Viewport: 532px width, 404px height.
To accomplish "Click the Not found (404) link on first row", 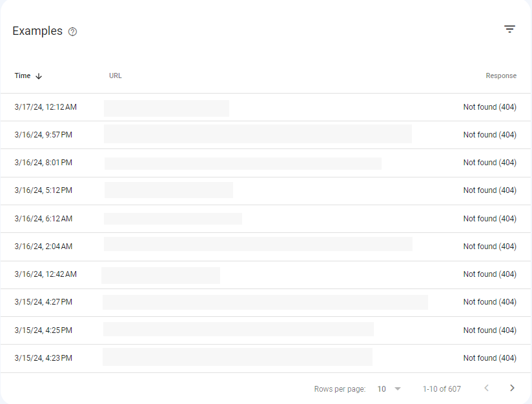I will point(489,106).
